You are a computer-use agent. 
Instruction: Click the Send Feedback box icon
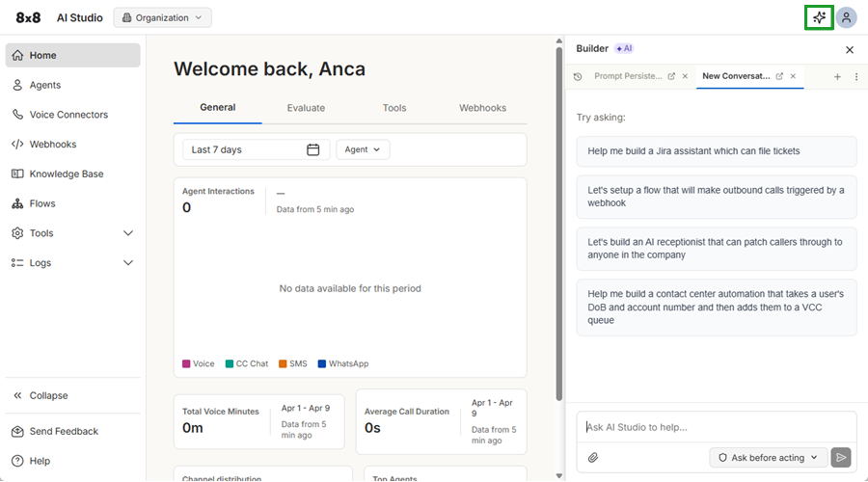point(17,431)
